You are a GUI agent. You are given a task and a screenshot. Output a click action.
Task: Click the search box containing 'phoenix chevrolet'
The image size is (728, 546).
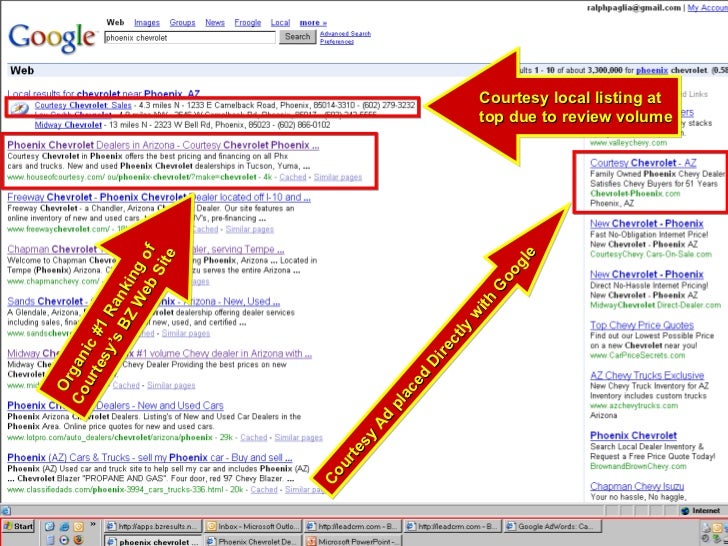click(190, 38)
